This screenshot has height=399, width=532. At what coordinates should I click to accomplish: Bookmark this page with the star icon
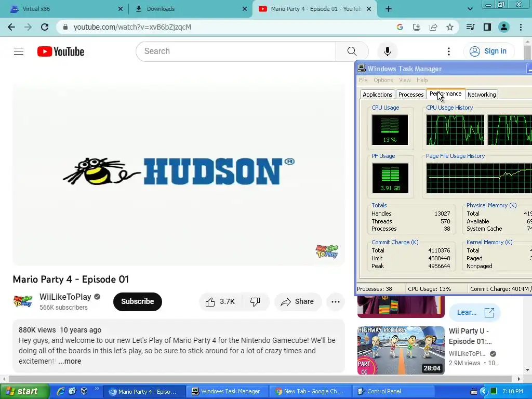(450, 27)
